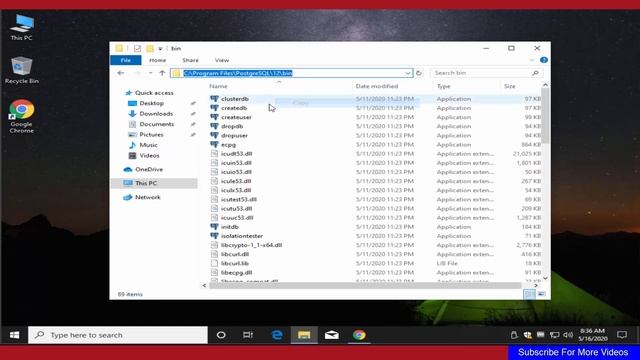Open the File tab
The width and height of the screenshot is (640, 360).
coord(125,60)
